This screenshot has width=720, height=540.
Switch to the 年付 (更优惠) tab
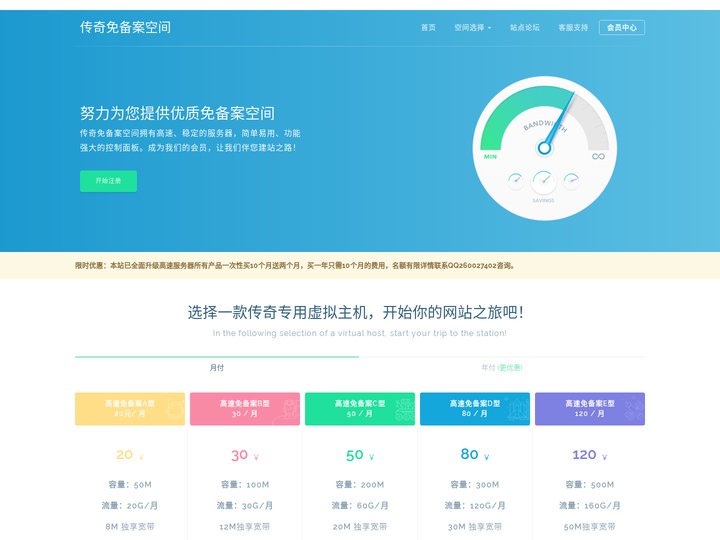point(502,367)
